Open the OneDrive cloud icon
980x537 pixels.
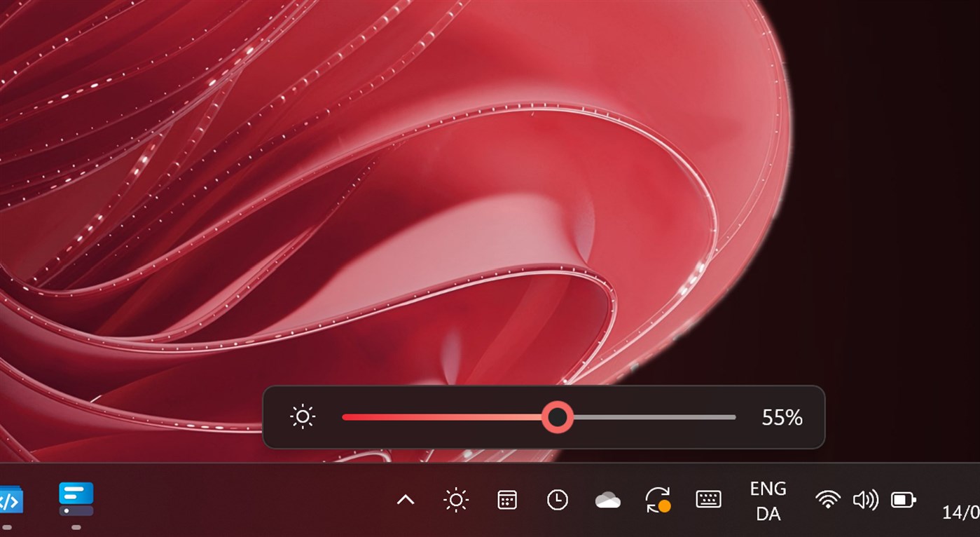608,499
